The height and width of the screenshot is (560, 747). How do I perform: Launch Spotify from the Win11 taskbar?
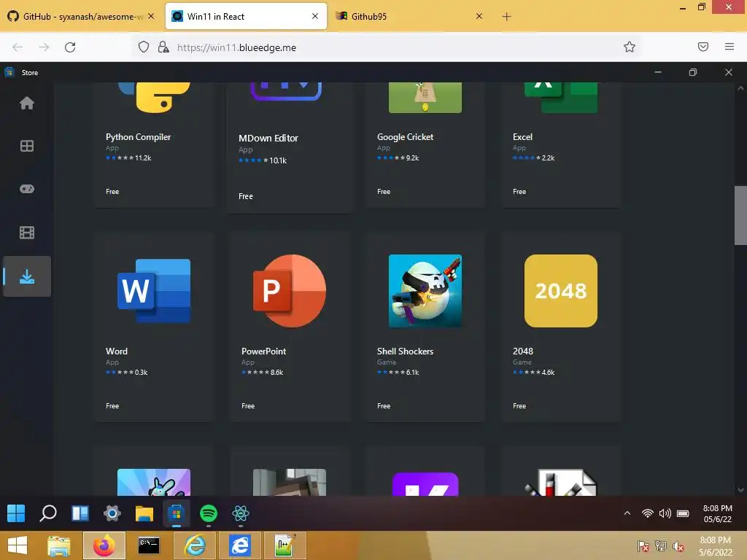[208, 513]
